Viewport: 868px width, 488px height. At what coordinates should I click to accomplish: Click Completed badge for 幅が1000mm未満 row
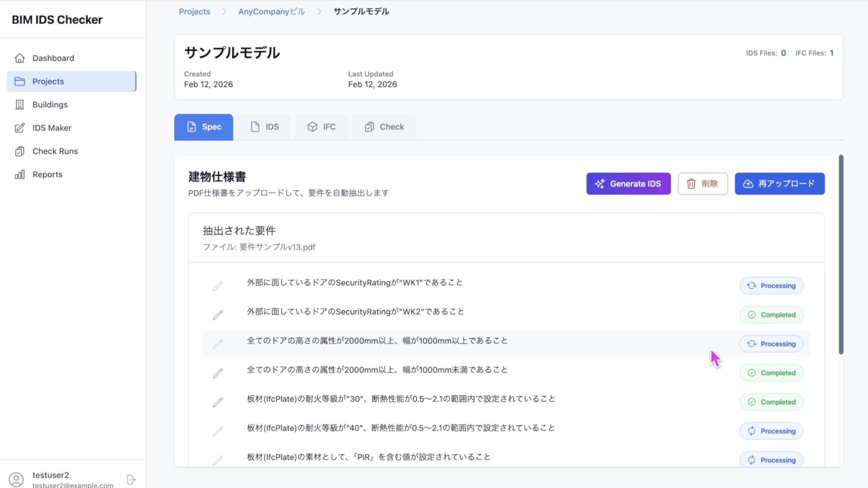pyautogui.click(x=771, y=373)
